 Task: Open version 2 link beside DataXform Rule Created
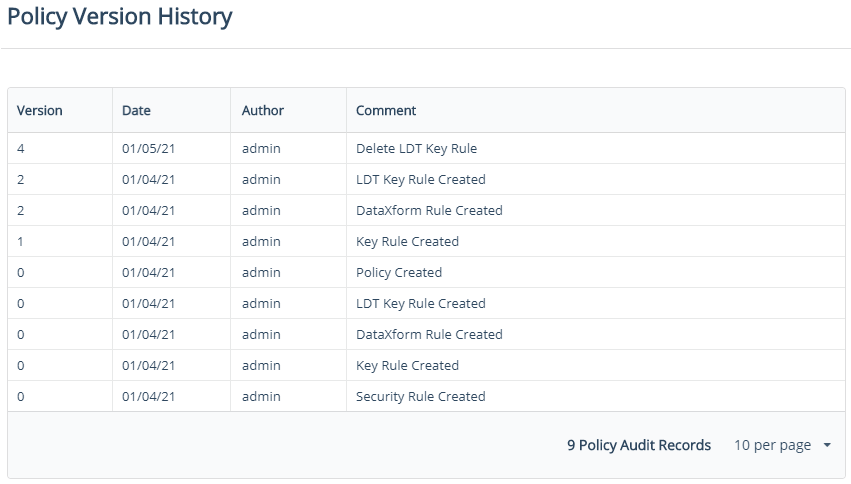click(21, 211)
